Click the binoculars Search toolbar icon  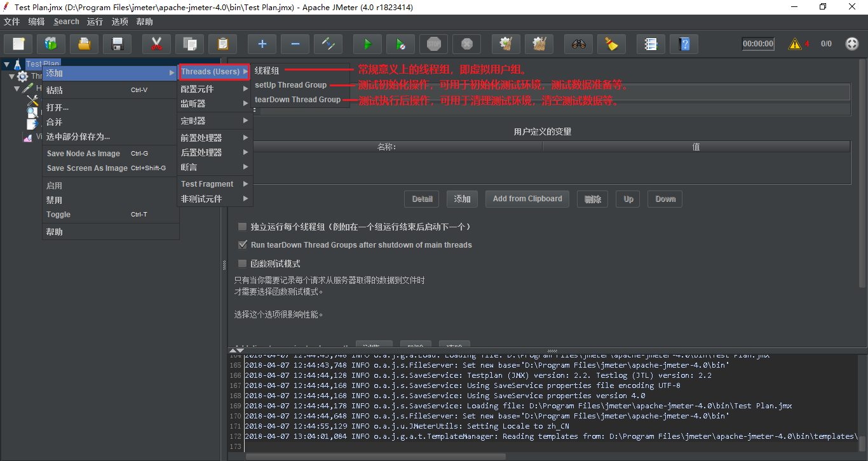pyautogui.click(x=578, y=44)
